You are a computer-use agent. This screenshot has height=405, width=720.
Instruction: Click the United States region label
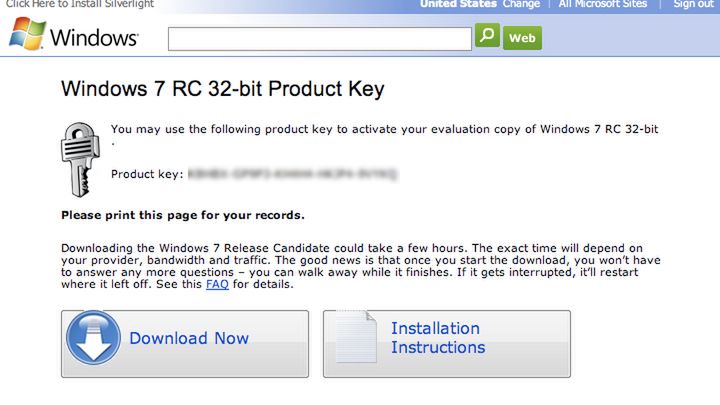[458, 4]
